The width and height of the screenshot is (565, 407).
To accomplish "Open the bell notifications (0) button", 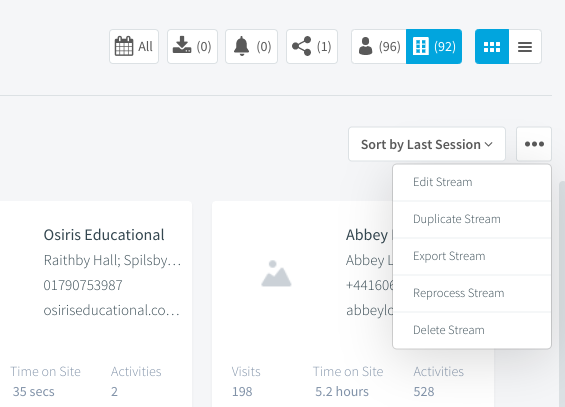I will tap(252, 46).
